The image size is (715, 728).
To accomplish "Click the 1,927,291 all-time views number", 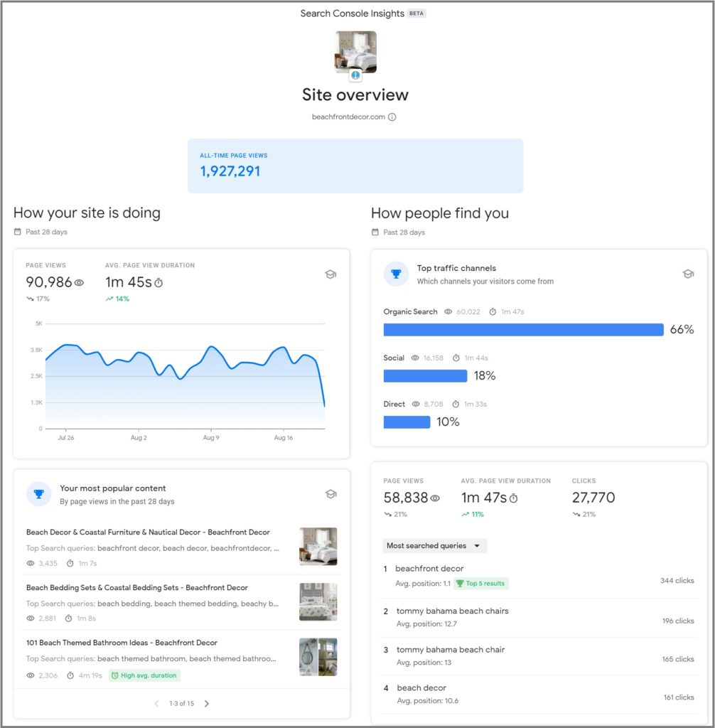I will pyautogui.click(x=230, y=171).
